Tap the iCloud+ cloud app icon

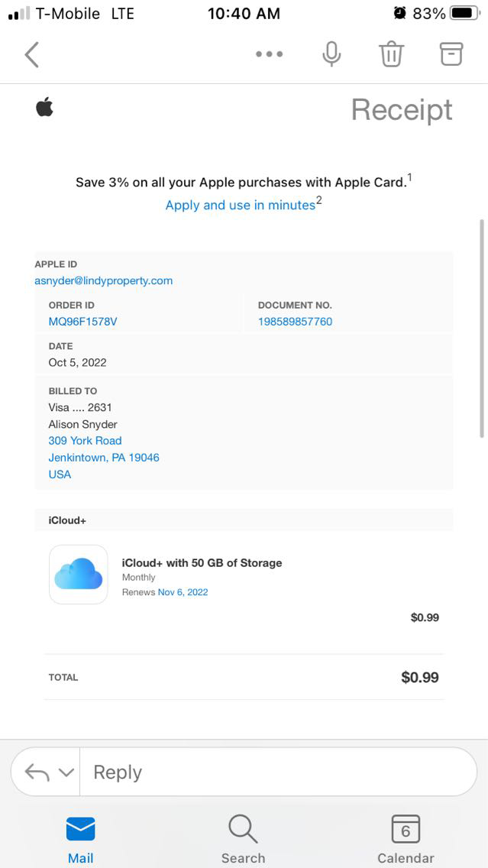pyautogui.click(x=78, y=574)
